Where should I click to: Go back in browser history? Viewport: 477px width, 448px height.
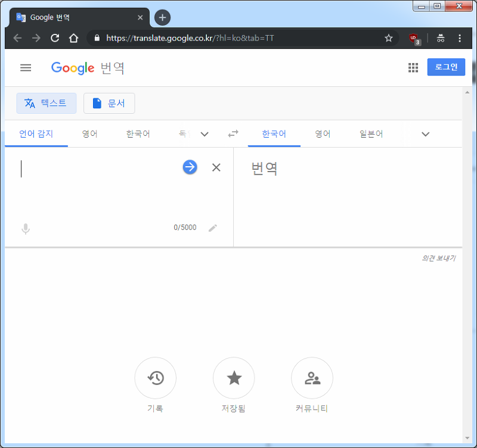(x=18, y=38)
